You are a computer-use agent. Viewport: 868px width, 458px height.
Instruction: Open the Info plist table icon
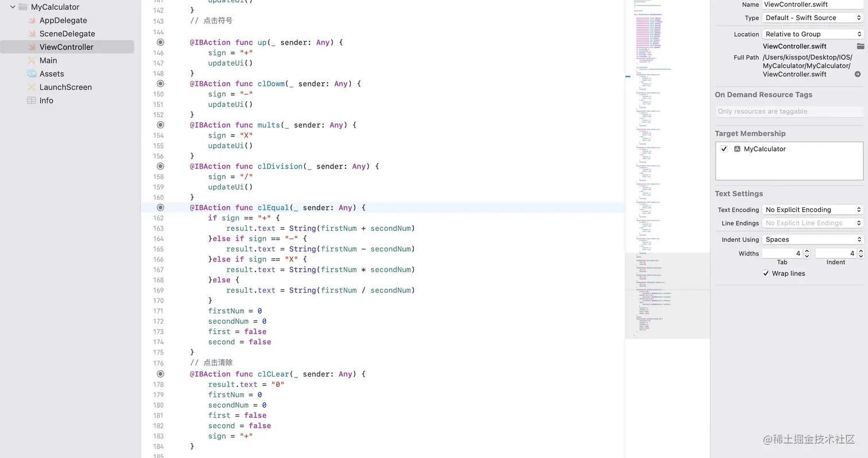coord(32,100)
